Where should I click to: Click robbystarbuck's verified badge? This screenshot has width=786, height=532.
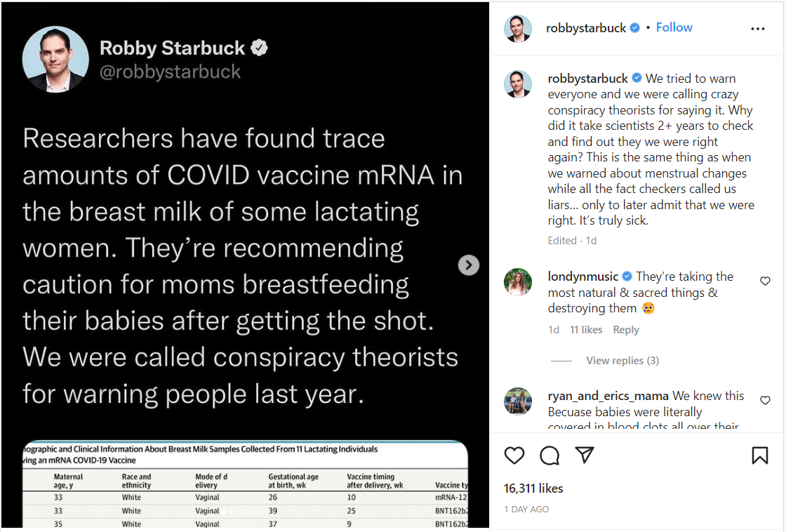coord(634,27)
